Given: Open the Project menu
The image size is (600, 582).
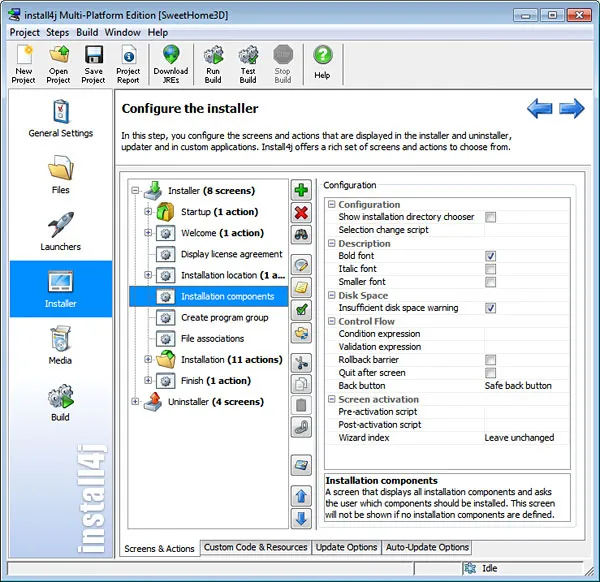Looking at the screenshot, I should [24, 33].
